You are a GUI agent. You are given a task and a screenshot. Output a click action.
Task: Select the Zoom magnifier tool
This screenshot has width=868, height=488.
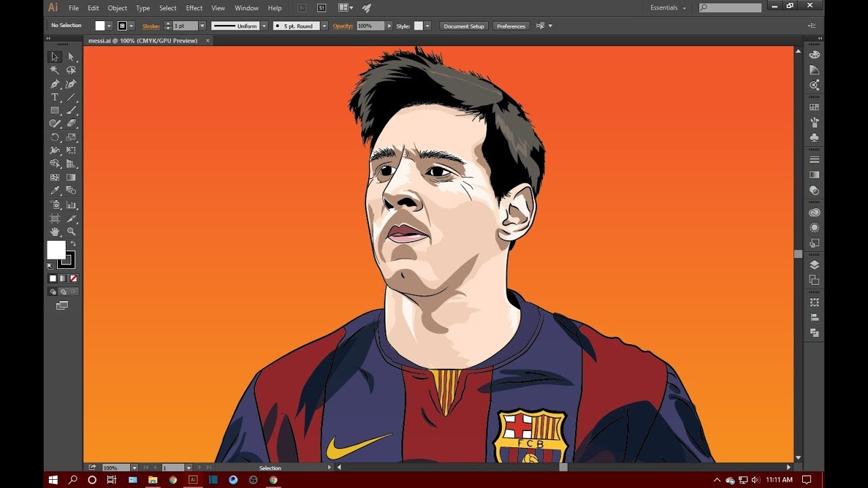coord(71,232)
